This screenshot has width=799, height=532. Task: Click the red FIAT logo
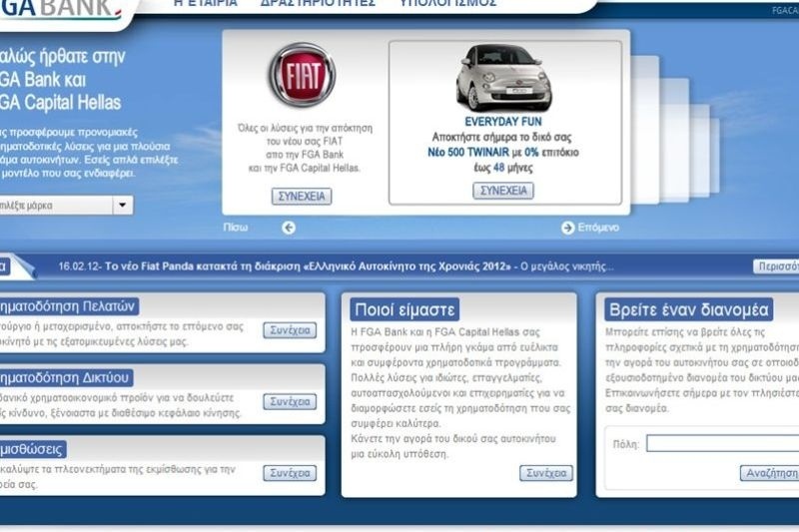click(x=303, y=75)
